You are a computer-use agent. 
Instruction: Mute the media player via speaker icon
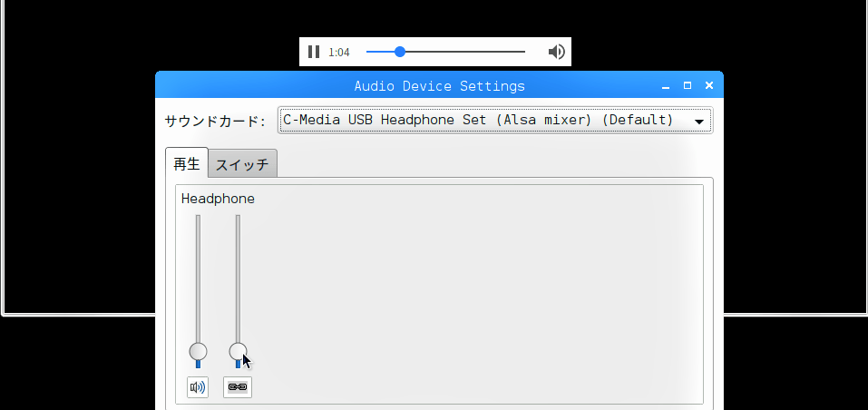coord(556,52)
